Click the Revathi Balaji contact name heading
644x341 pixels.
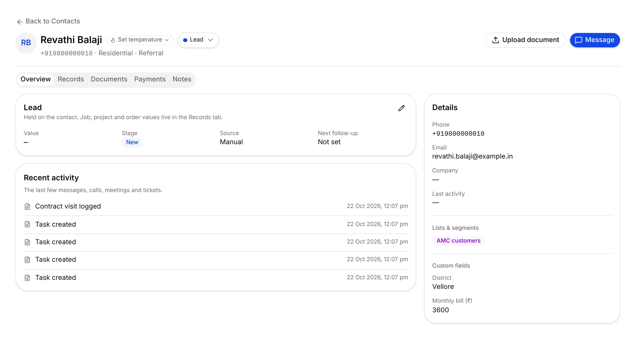pos(71,40)
